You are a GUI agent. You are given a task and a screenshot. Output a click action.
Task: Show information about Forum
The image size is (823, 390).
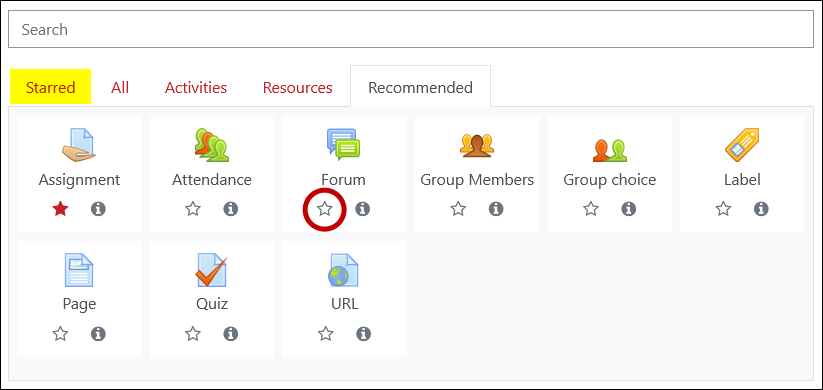363,209
